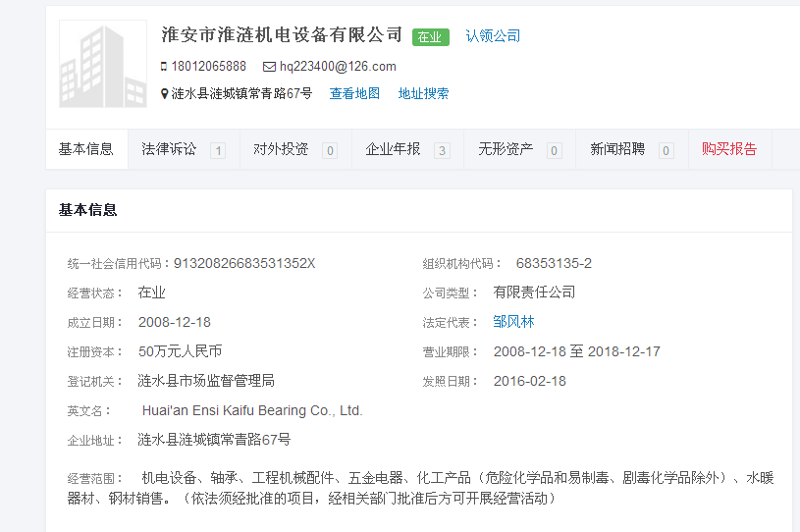Open the 新闻招聘 tab
Viewport: 800px width, 532px height.
click(617, 149)
